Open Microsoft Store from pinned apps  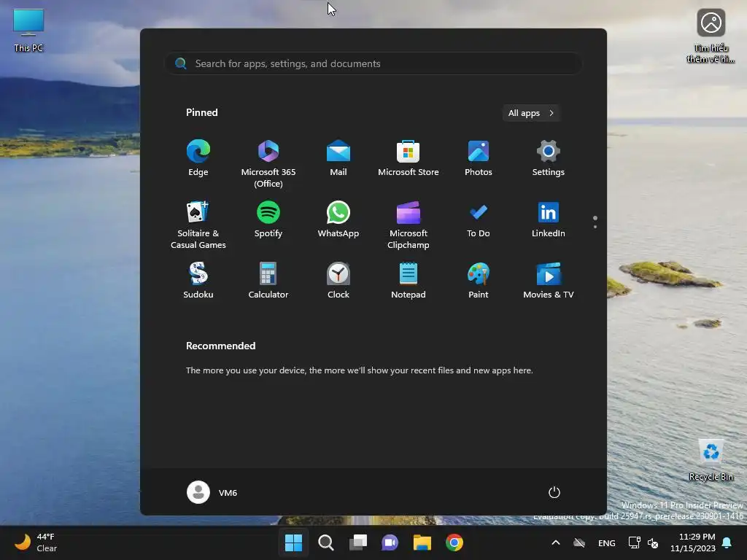(x=409, y=158)
